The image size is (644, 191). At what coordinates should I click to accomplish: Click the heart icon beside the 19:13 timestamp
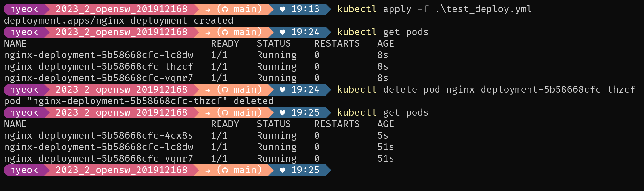[x=282, y=9]
